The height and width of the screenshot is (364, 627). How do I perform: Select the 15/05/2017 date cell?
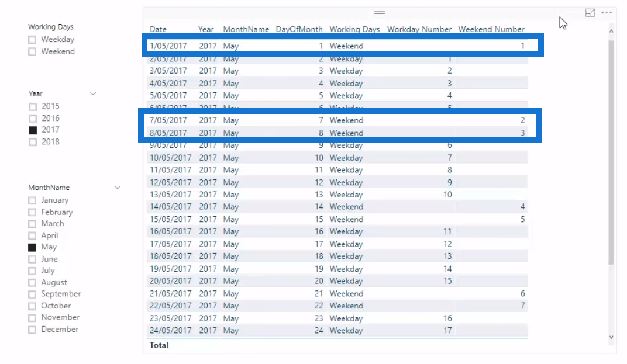pyautogui.click(x=170, y=219)
